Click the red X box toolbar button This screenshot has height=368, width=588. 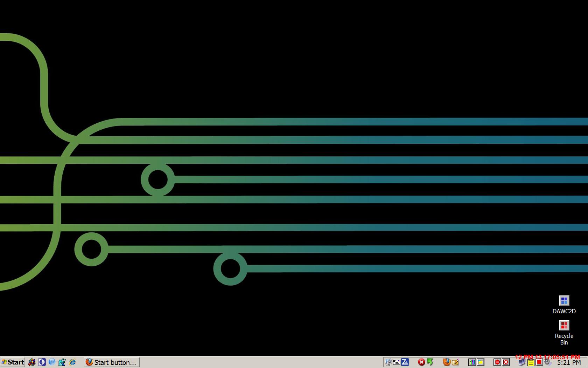tap(506, 362)
